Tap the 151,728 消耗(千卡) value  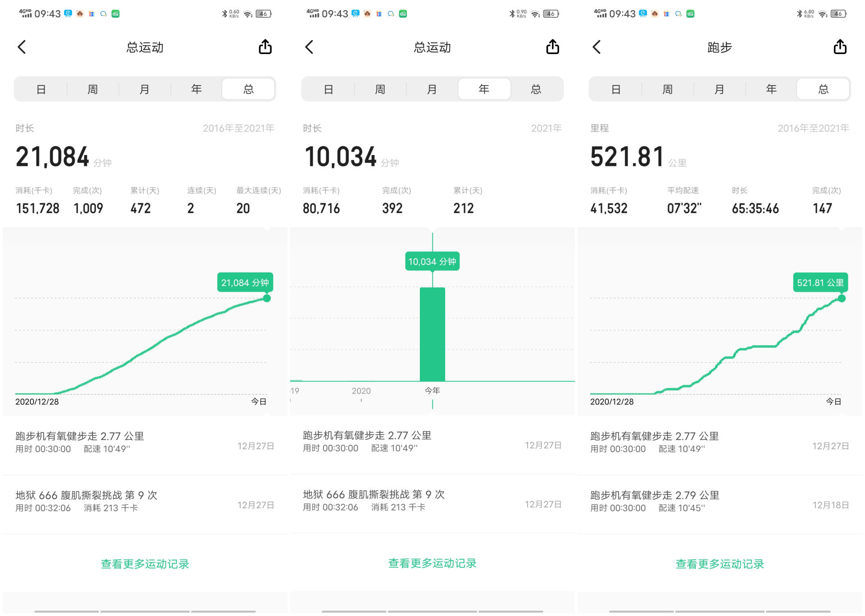[38, 208]
